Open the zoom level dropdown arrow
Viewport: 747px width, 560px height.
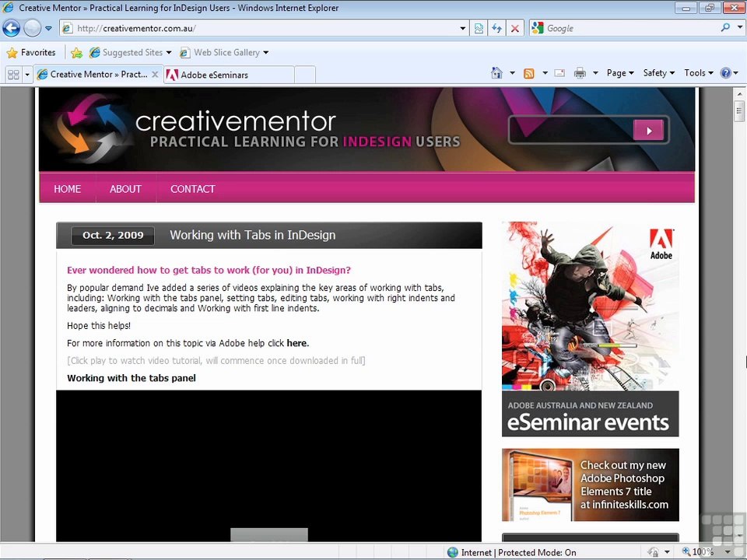pos(728,552)
